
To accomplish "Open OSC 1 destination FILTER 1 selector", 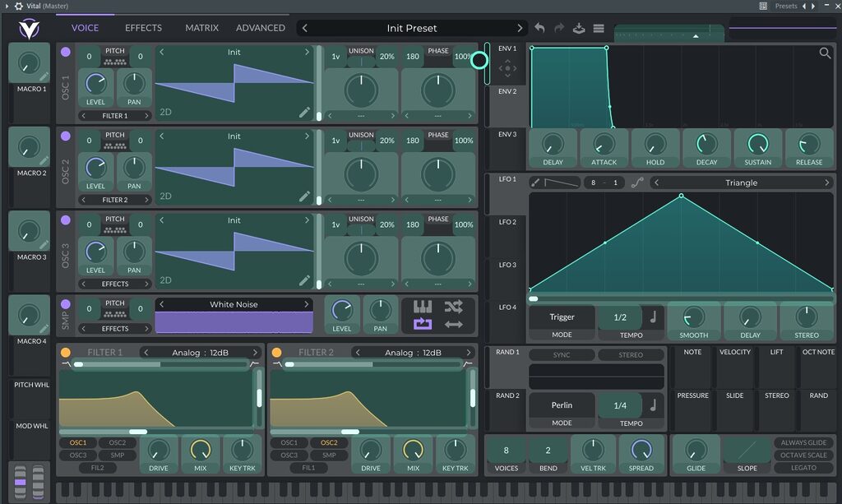I will (x=115, y=115).
